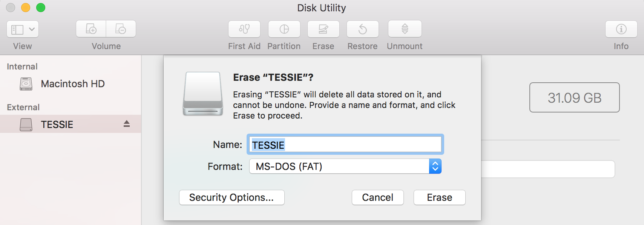The image size is (644, 225).
Task: Click the Security Options button
Action: [232, 197]
